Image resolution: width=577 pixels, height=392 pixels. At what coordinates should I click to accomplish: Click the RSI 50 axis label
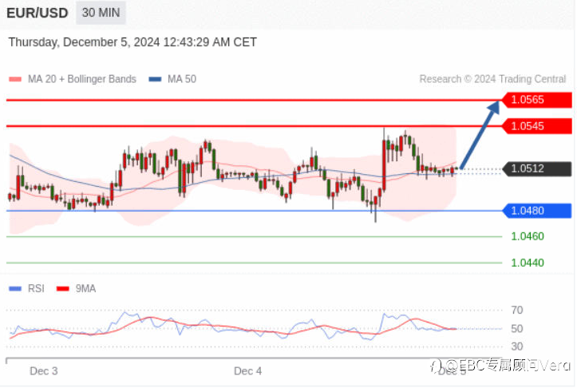[517, 329]
